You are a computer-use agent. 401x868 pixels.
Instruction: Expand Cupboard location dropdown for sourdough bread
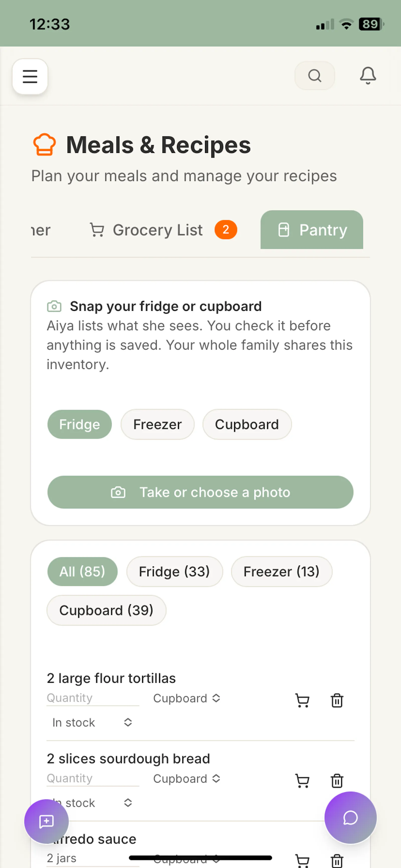186,779
